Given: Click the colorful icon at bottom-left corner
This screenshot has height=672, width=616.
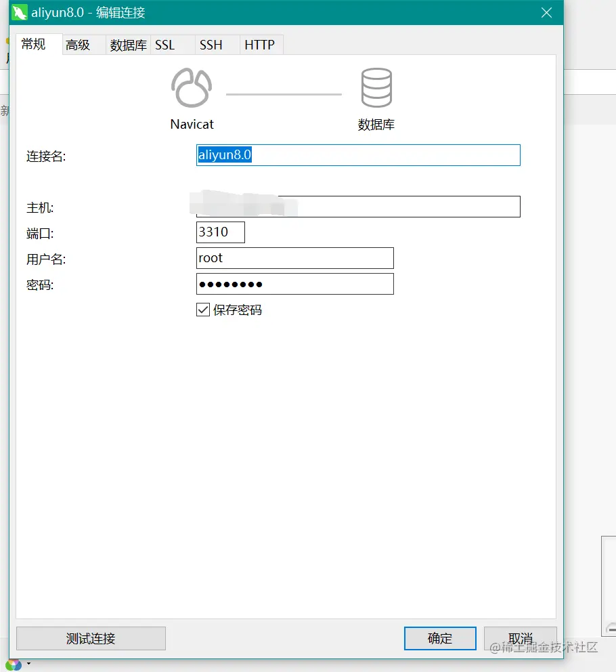Looking at the screenshot, I should pyautogui.click(x=14, y=665).
